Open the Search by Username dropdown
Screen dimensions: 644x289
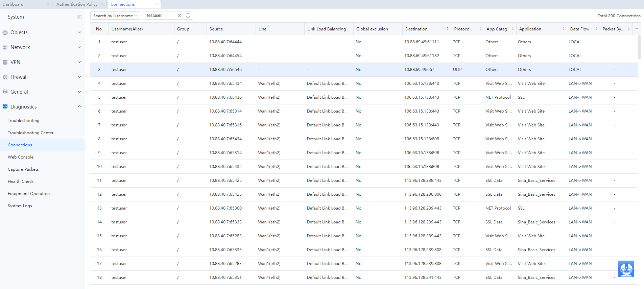115,16
